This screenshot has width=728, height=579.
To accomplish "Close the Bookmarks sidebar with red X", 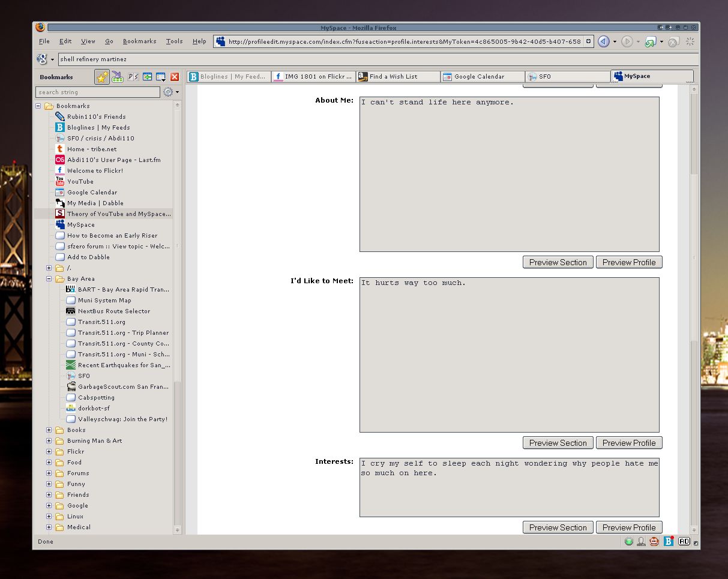I will 175,77.
